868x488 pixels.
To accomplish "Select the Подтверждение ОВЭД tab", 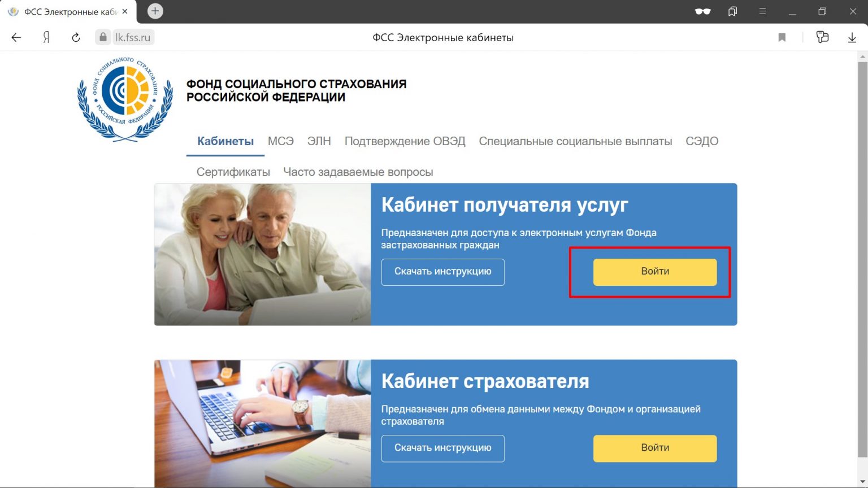I will pos(405,141).
